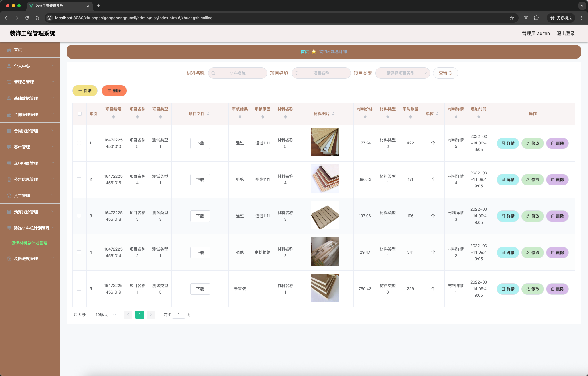Open the 首页 sidebar menu item
Image resolution: width=588 pixels, height=376 pixels.
(x=30, y=50)
